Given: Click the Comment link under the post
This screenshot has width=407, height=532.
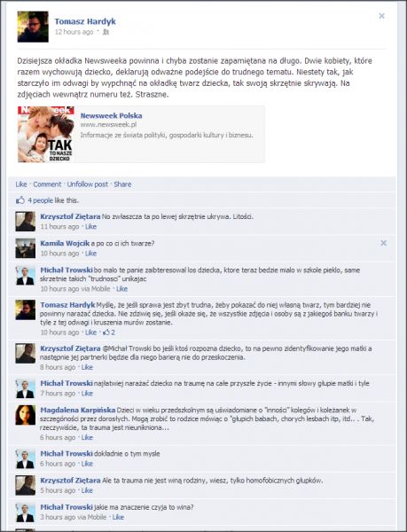Looking at the screenshot, I should coord(47,184).
